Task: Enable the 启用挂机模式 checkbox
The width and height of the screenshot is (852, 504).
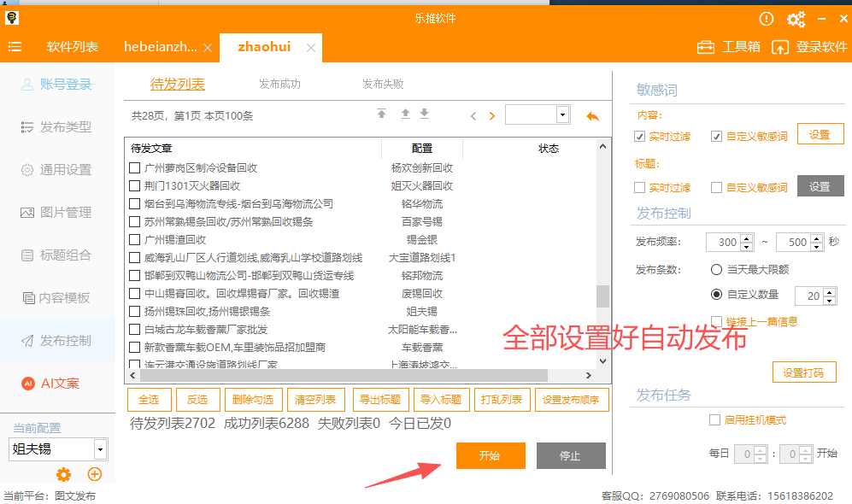Action: pyautogui.click(x=716, y=419)
